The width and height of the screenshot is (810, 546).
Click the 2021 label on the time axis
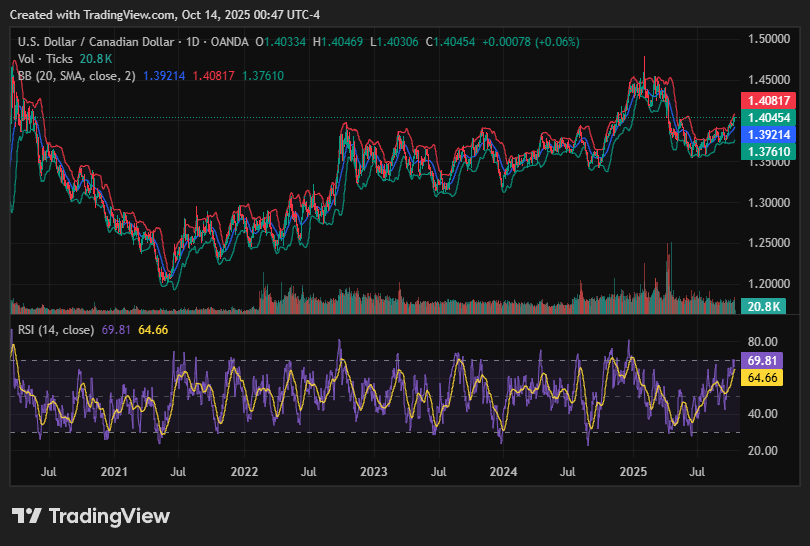pyautogui.click(x=114, y=471)
